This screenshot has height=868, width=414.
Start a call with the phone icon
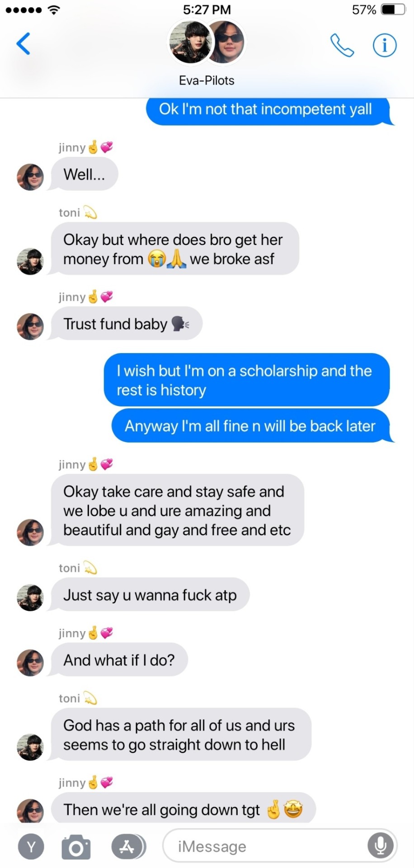point(342,45)
